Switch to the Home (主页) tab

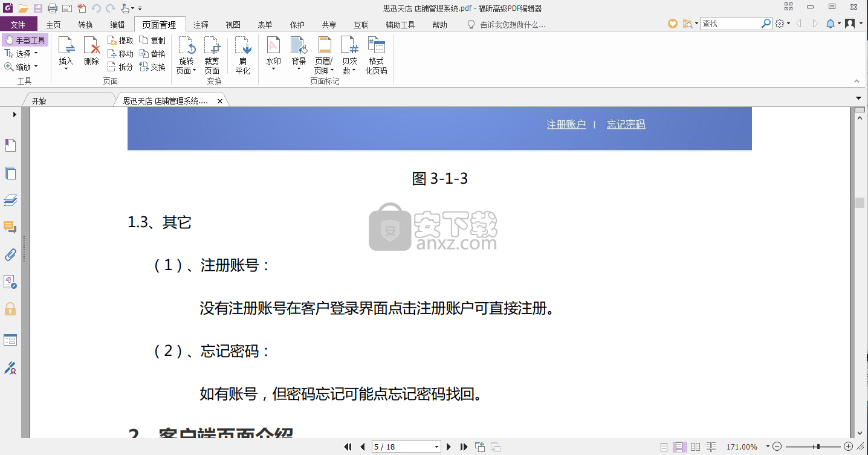[x=54, y=25]
